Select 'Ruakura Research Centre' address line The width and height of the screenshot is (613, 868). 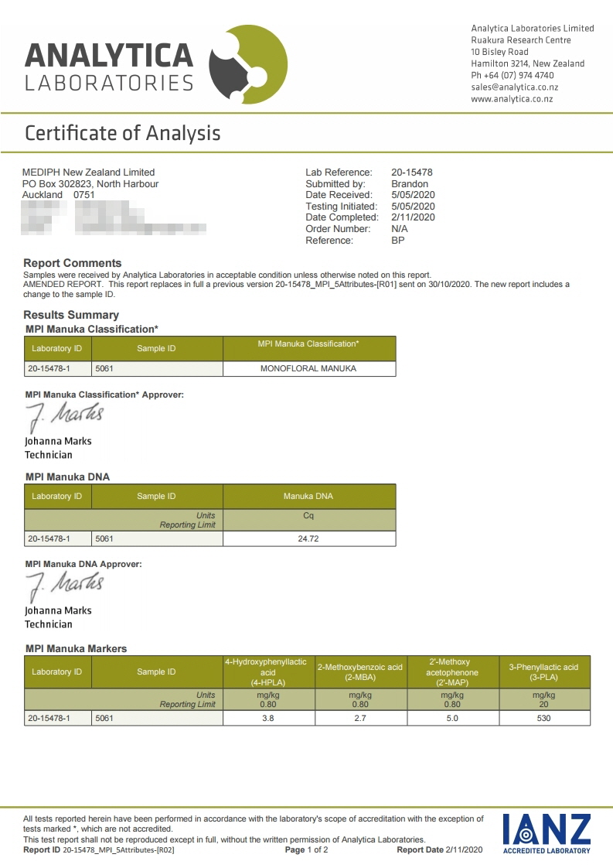click(x=520, y=40)
